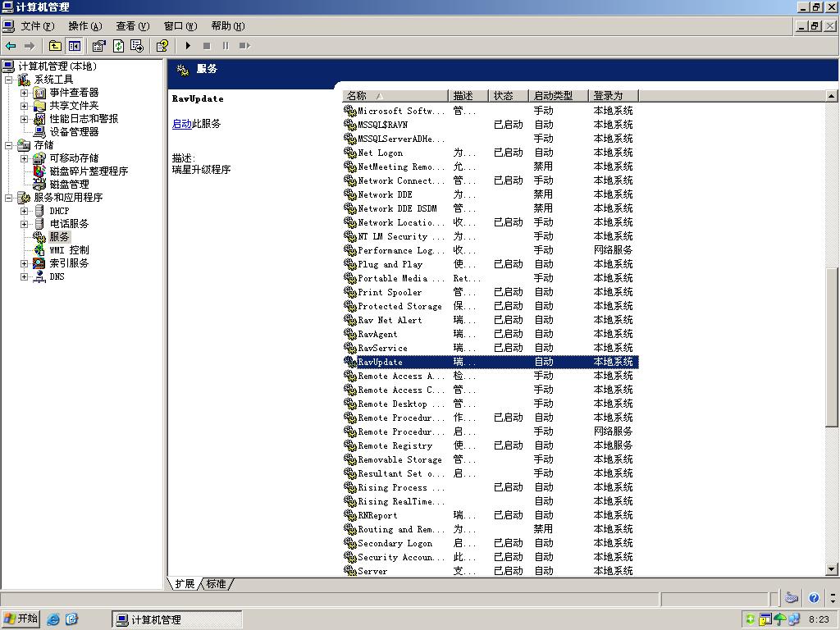Viewport: 840px width, 630px height.
Task: Click the 启动 link to start RavUpdate
Action: coord(181,124)
